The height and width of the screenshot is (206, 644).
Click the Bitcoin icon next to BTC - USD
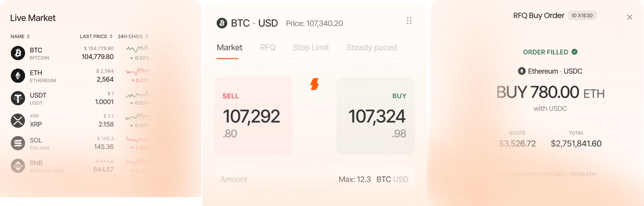pyautogui.click(x=222, y=23)
